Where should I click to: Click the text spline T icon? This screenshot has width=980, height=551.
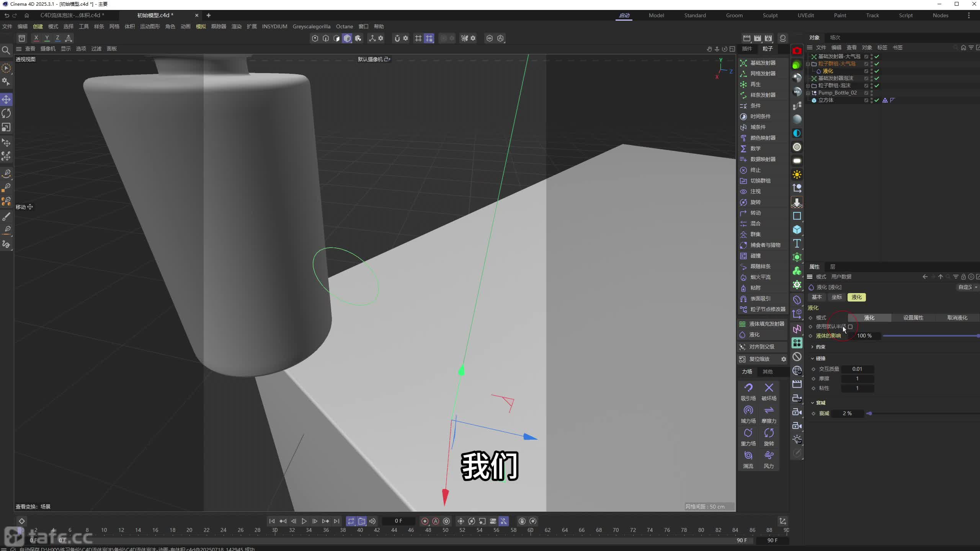(x=797, y=243)
